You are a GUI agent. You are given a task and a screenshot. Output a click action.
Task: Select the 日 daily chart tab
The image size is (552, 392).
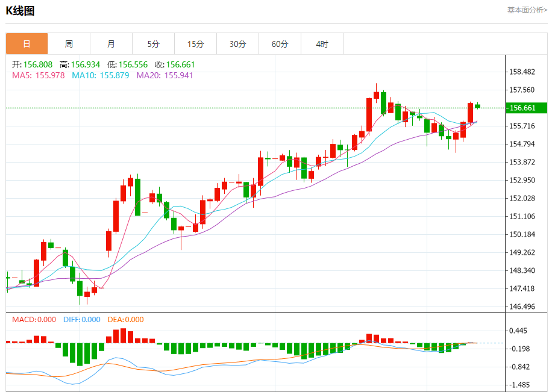coord(27,44)
